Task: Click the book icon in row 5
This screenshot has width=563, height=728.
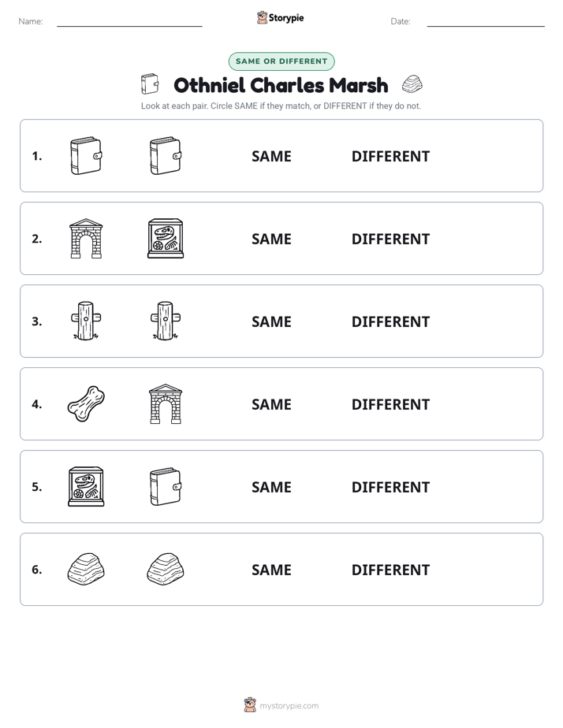Action: (166, 487)
